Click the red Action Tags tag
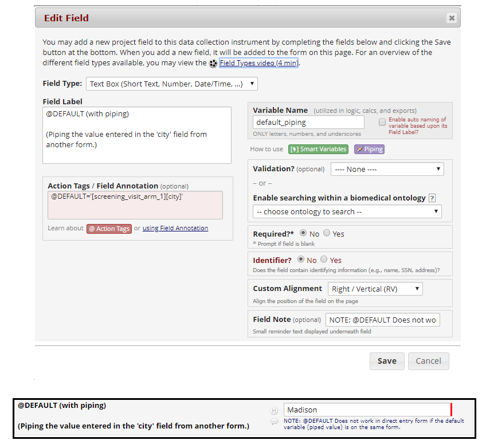The image size is (486, 448). click(109, 228)
